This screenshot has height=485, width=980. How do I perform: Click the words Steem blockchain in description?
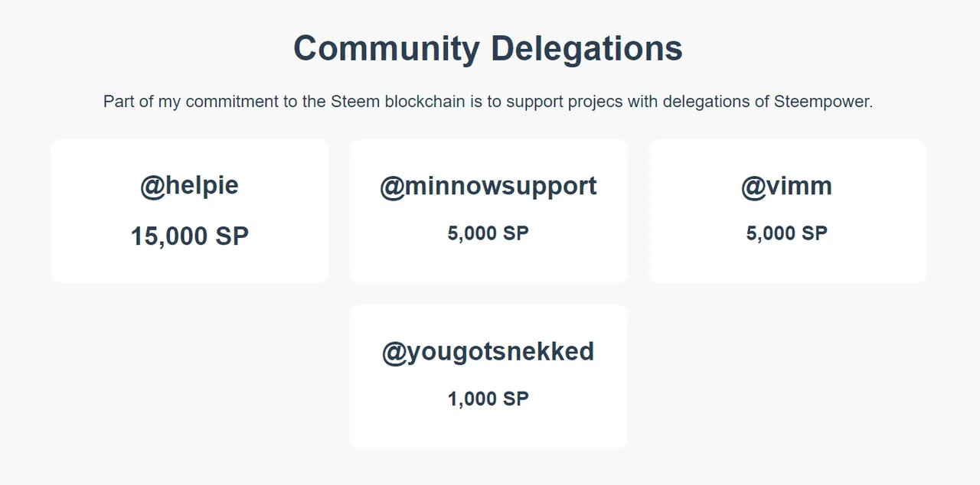coord(398,101)
